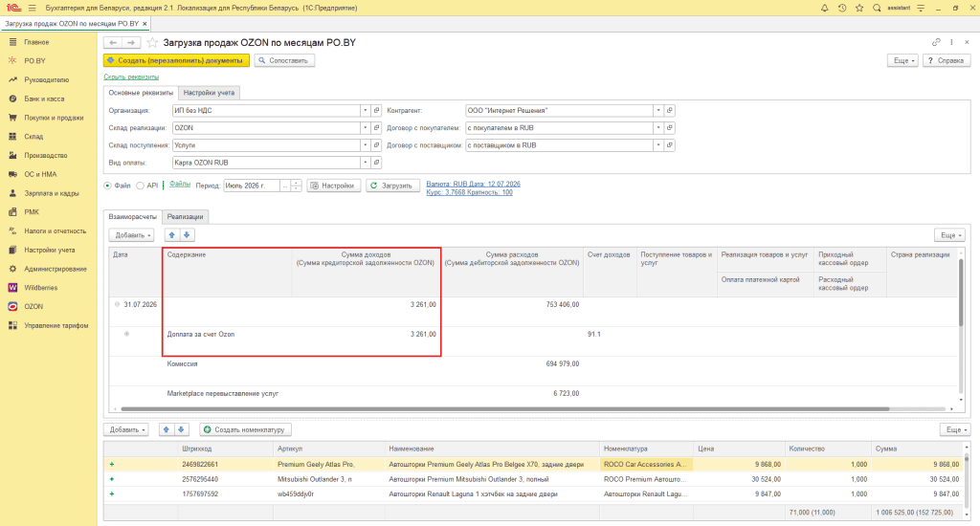Switch to Основные реквизиты tab
This screenshot has height=526, width=980.
141,93
